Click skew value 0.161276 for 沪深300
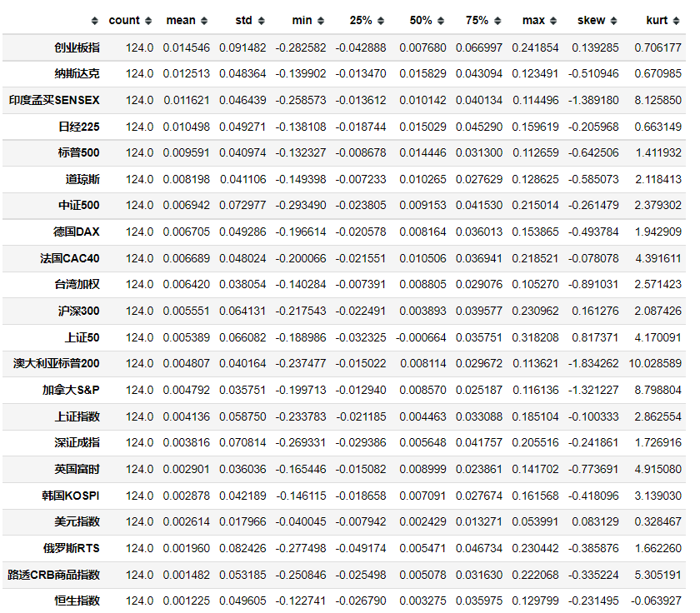The image size is (700, 613). pos(595,311)
